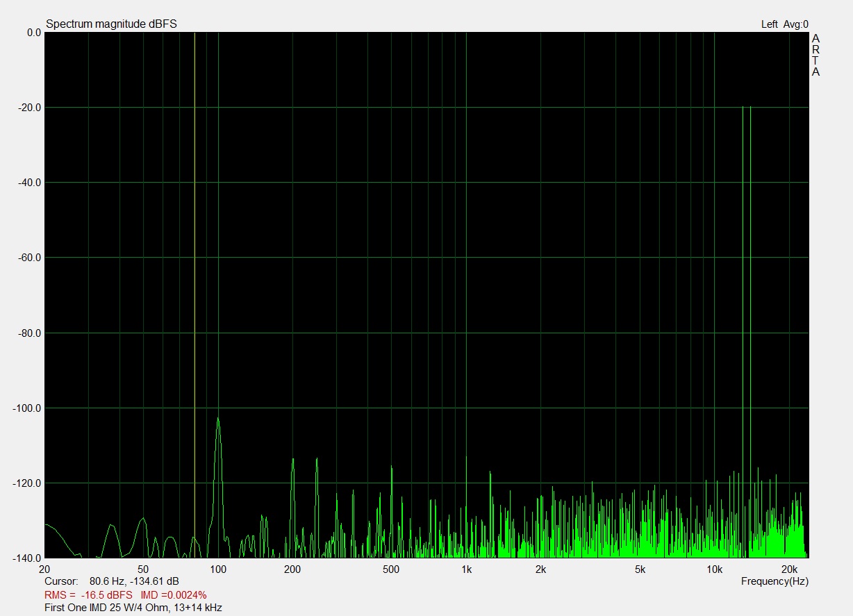Click the 100 Hz hum peak on the spectrum
This screenshot has height=616, width=853.
point(218,419)
